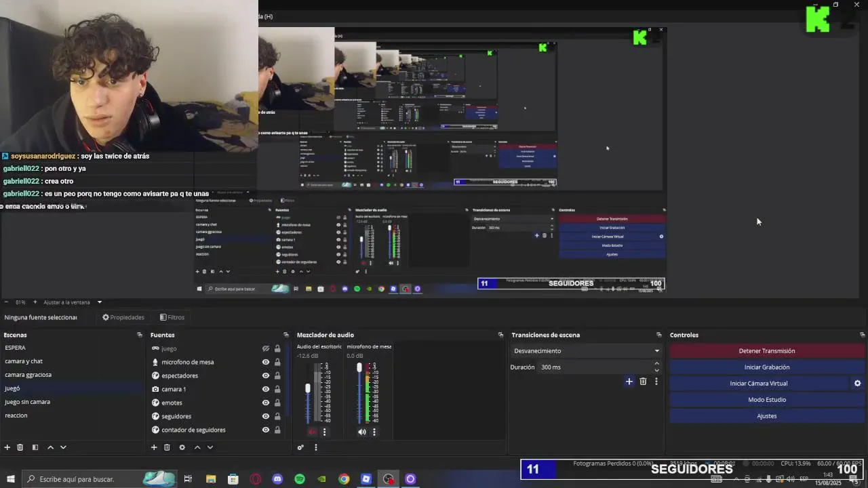This screenshot has width=868, height=488.
Task: Hide the camara 1 source
Action: pos(266,389)
